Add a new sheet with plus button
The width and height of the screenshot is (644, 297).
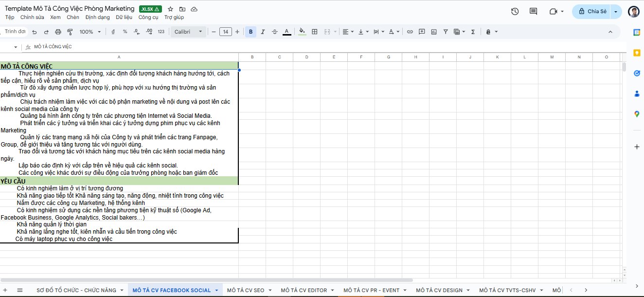[5, 290]
